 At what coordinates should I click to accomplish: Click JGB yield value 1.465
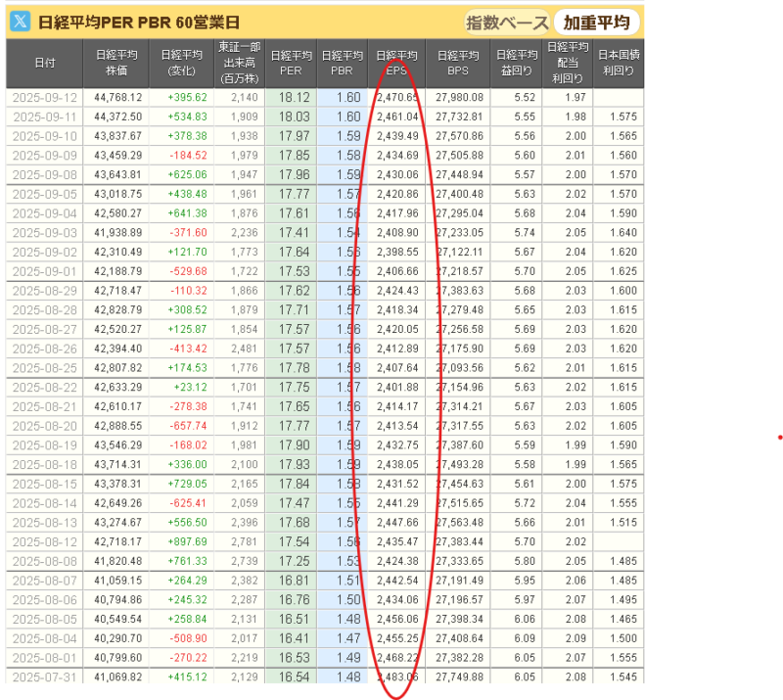tap(623, 620)
